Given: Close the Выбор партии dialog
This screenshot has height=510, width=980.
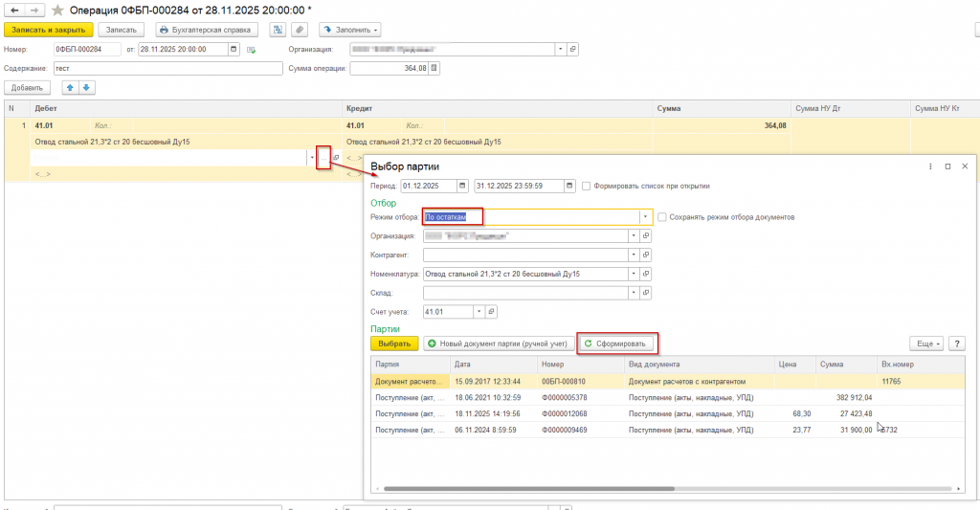Looking at the screenshot, I should pos(965,166).
